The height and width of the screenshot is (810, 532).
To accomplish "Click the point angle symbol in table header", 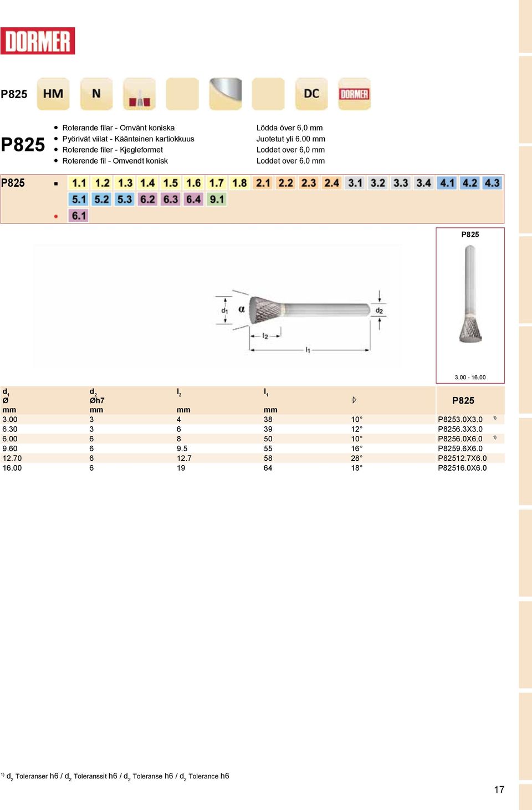I will coord(355,400).
